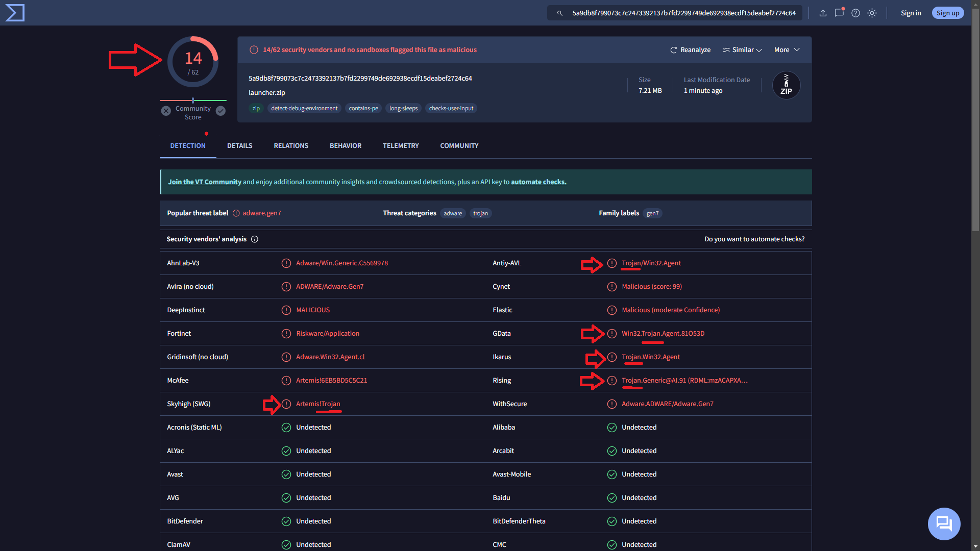Open the RELATIONS tab
This screenshot has width=980, height=551.
click(x=291, y=146)
